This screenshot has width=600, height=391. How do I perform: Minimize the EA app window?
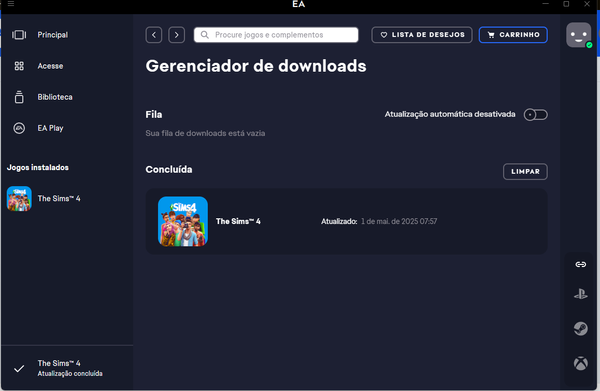pyautogui.click(x=545, y=3)
